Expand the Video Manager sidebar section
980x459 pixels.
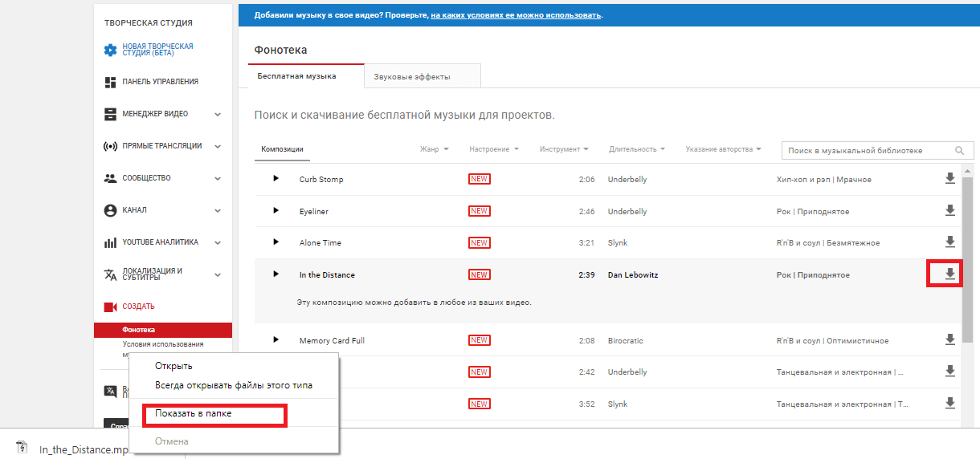pos(217,114)
